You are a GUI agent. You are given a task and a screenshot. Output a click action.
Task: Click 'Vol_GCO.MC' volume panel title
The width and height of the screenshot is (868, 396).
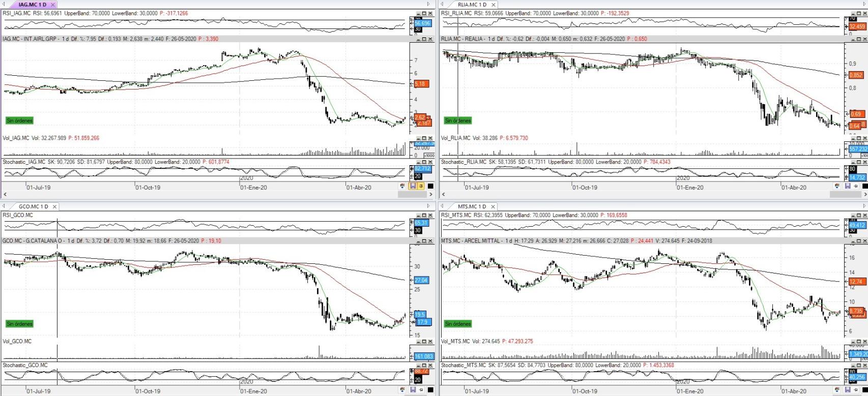coord(17,341)
